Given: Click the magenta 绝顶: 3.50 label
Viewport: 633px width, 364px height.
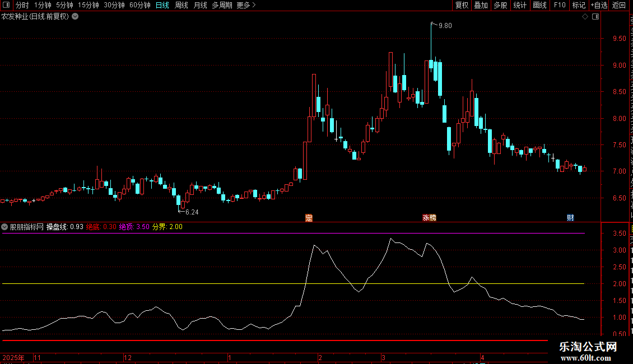Looking at the screenshot, I should 134,227.
